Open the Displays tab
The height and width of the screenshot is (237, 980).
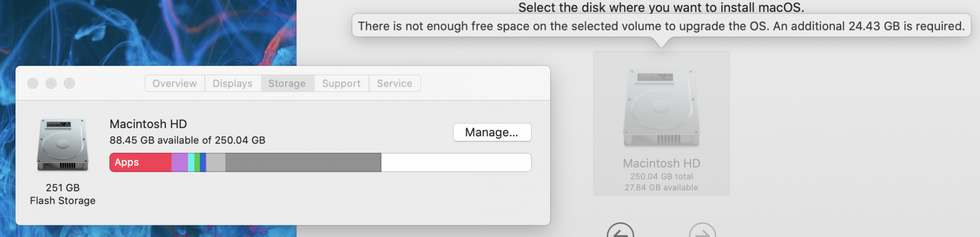point(232,83)
